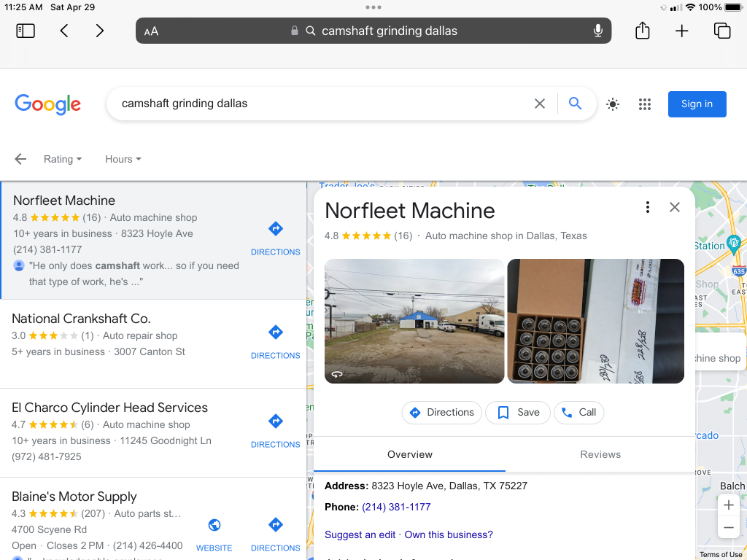Click the Suggest an edit link
The image size is (747, 560).
(360, 534)
